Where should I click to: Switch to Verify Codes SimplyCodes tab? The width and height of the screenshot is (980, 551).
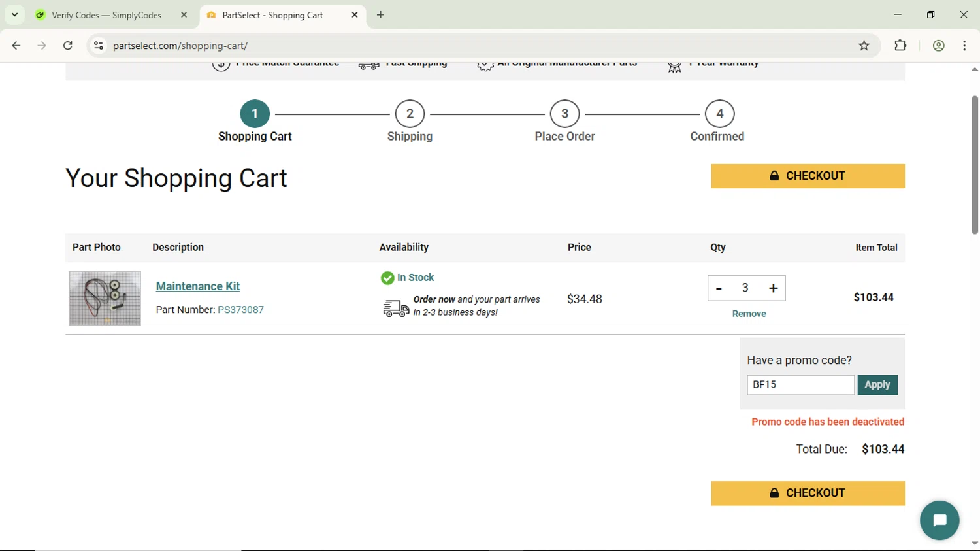point(106,15)
